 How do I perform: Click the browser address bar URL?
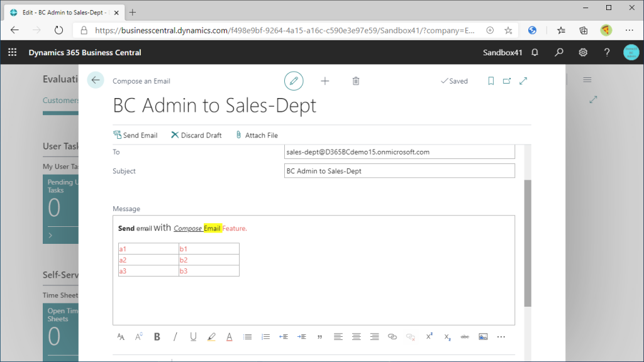pyautogui.click(x=285, y=30)
